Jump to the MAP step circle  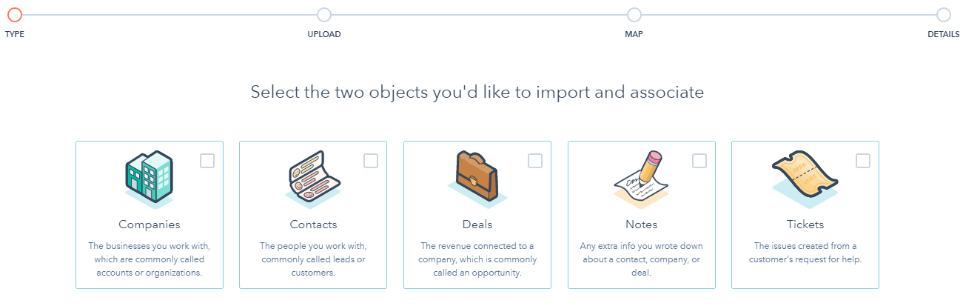pos(634,14)
